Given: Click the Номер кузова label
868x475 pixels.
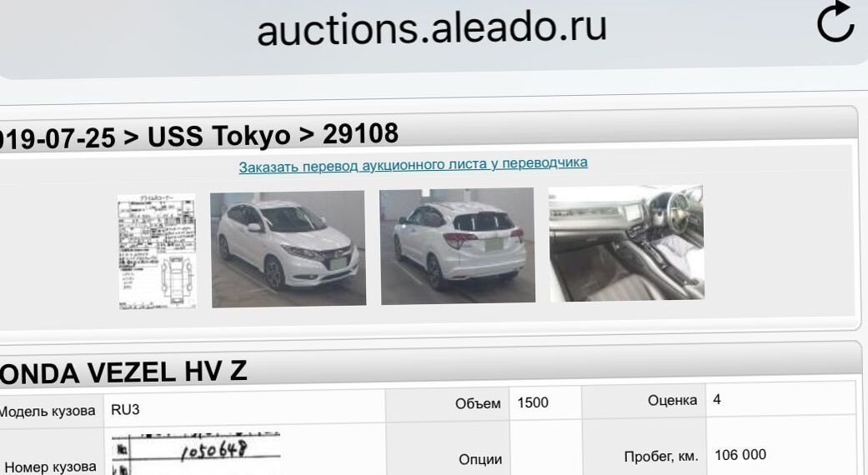Looking at the screenshot, I should (50, 467).
